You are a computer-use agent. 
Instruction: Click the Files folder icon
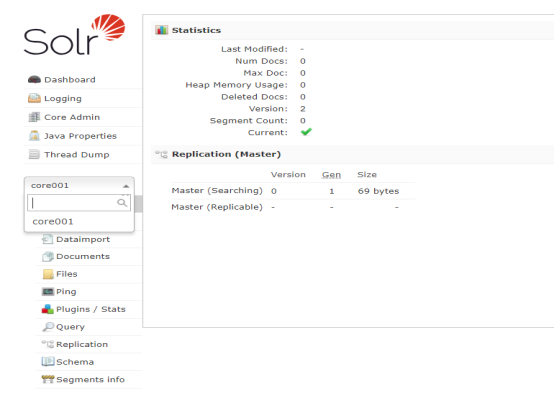pos(48,274)
